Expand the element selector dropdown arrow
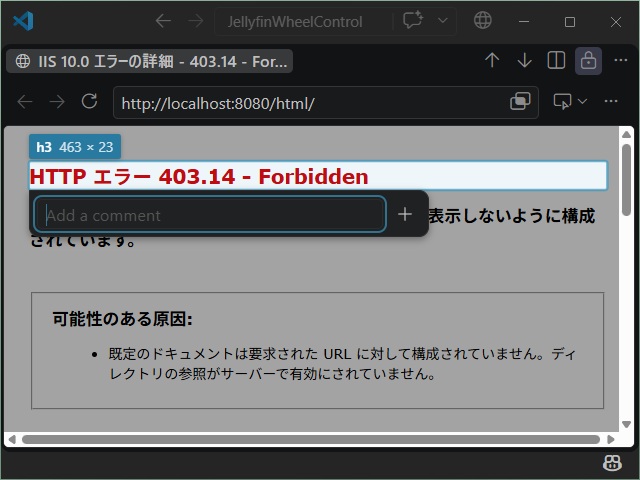The height and width of the screenshot is (480, 640). 582,101
